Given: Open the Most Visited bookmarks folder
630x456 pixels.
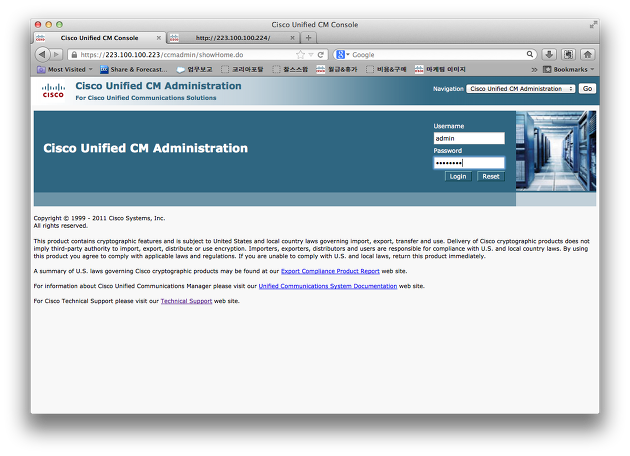Looking at the screenshot, I should coord(65,70).
